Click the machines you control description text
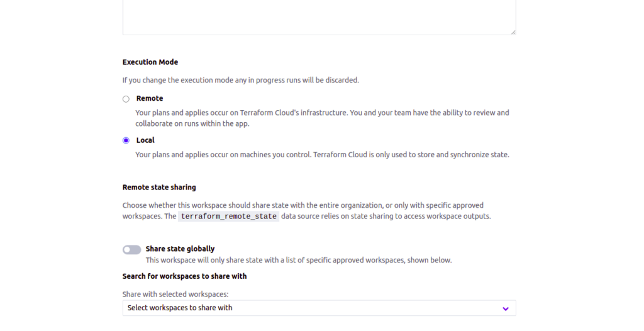This screenshot has width=644, height=331. click(x=323, y=155)
